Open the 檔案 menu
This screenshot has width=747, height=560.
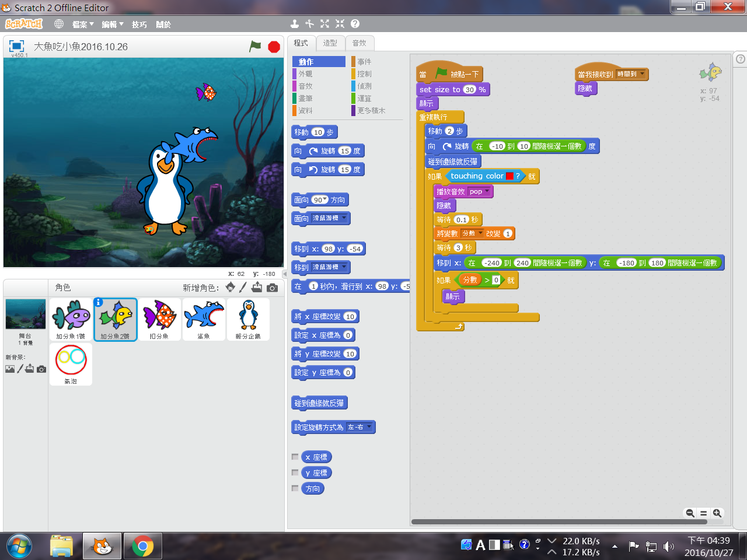(x=82, y=24)
